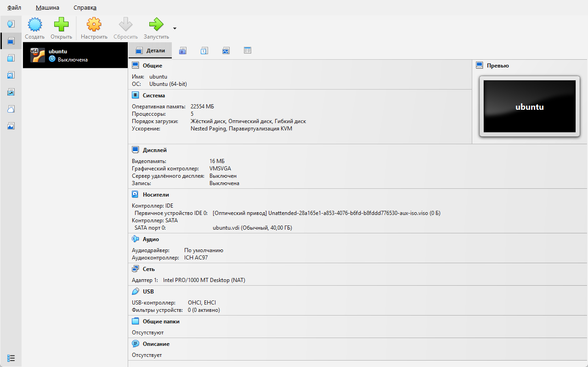588x367 pixels.
Task: Open the Media manager icon in left sidebar
Action: tap(11, 75)
